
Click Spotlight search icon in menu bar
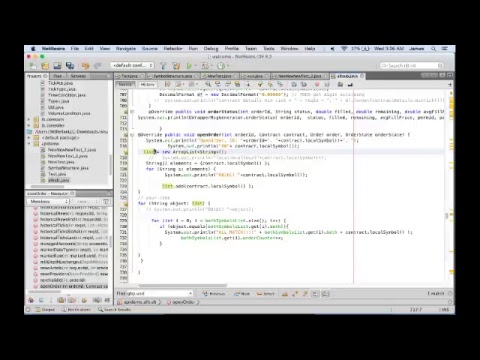point(433,49)
